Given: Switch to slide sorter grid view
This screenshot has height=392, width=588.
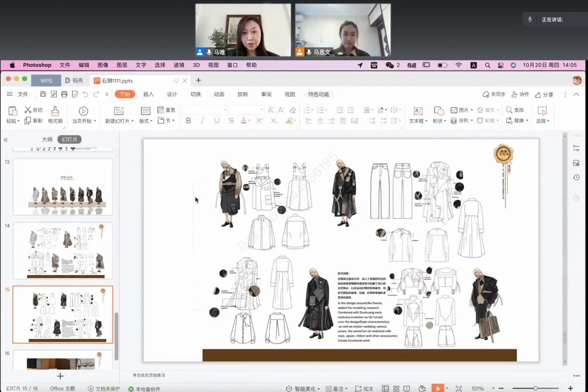Looking at the screenshot, I should 396,388.
